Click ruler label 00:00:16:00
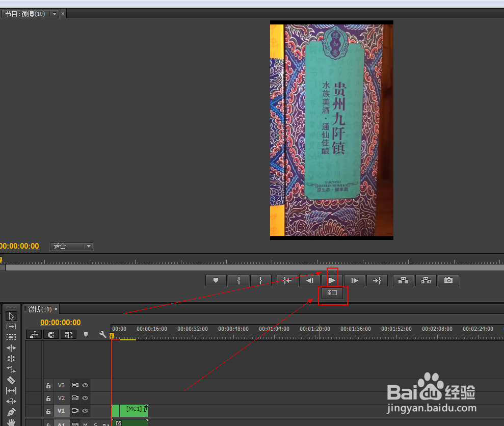This screenshot has height=426, width=504. tap(152, 329)
